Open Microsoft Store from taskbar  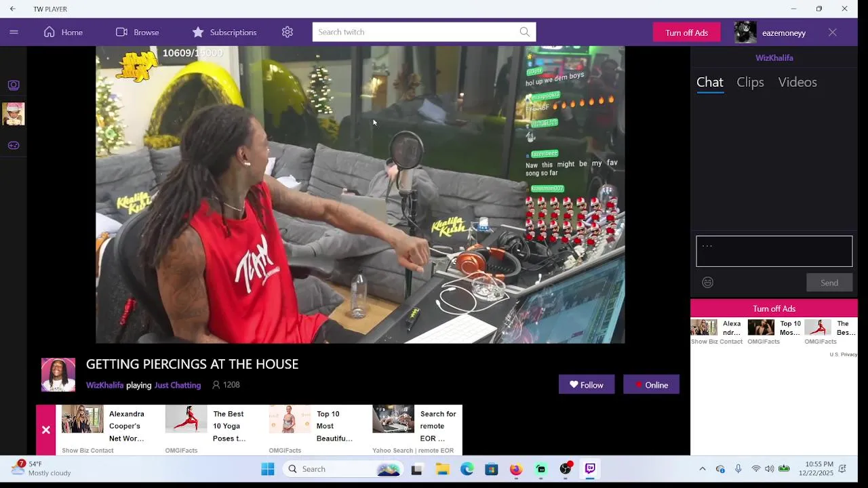click(x=492, y=469)
